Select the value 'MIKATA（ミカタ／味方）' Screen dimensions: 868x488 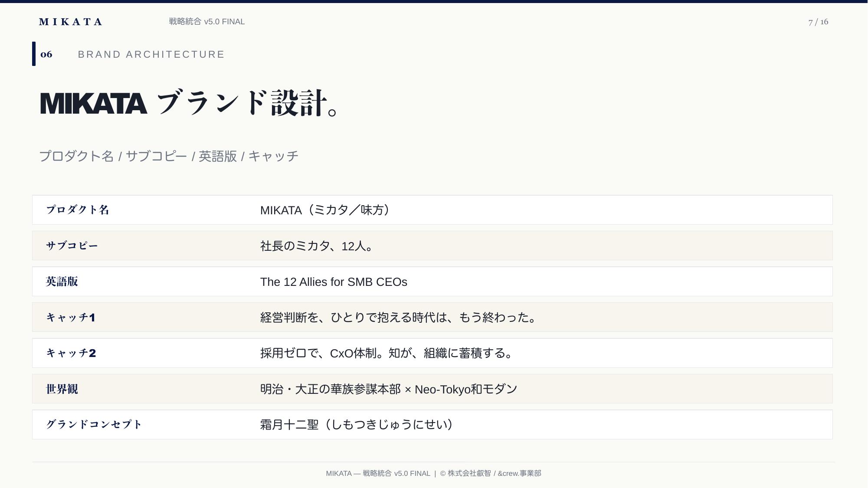(327, 210)
